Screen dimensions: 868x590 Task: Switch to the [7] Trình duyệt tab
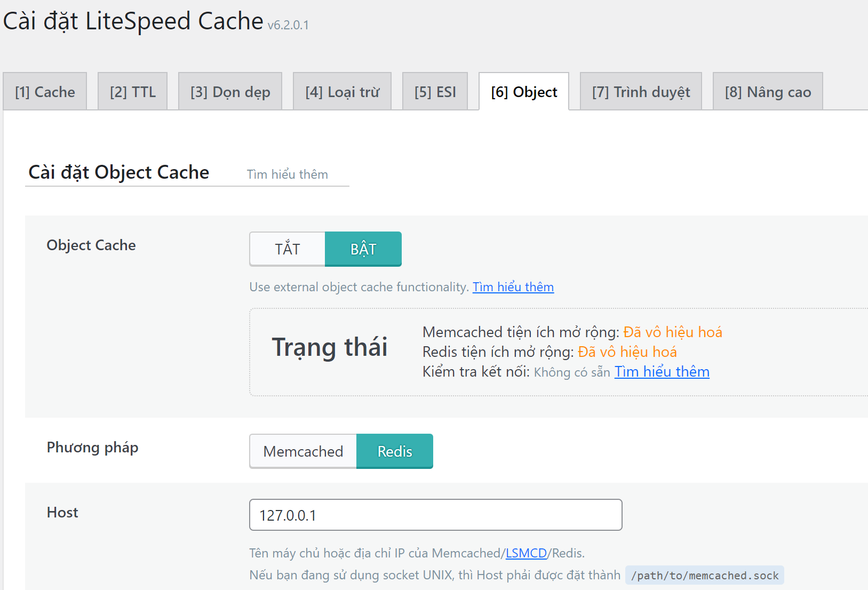(x=641, y=92)
